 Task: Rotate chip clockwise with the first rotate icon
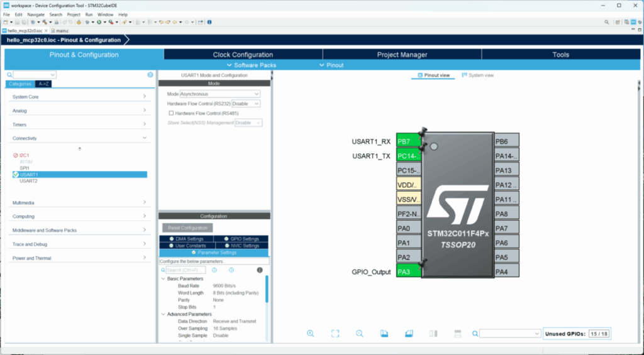[384, 333]
